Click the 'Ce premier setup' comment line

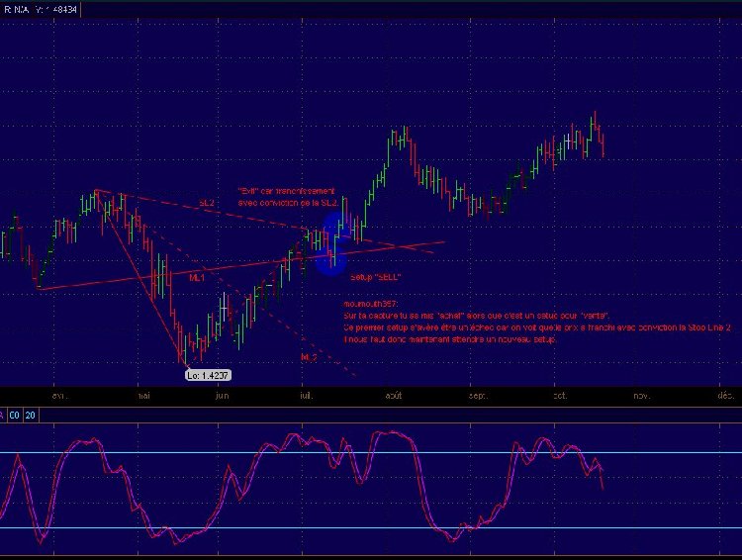[537, 327]
